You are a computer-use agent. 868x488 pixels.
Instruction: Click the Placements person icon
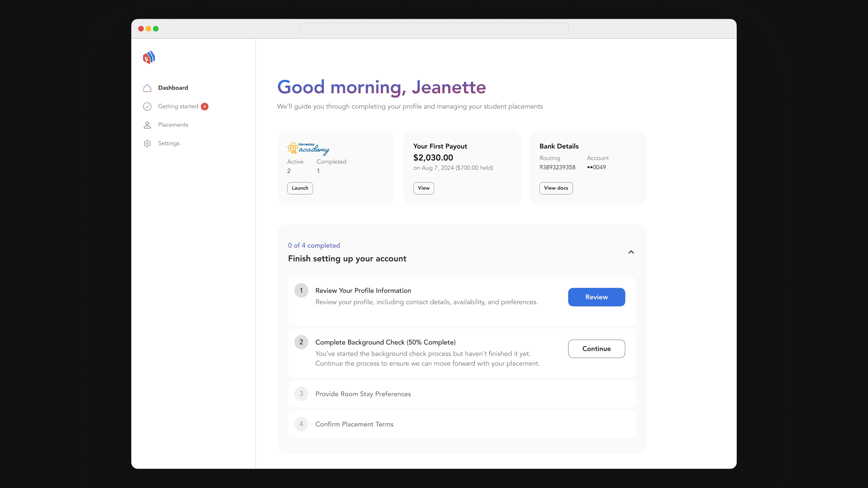tap(147, 125)
